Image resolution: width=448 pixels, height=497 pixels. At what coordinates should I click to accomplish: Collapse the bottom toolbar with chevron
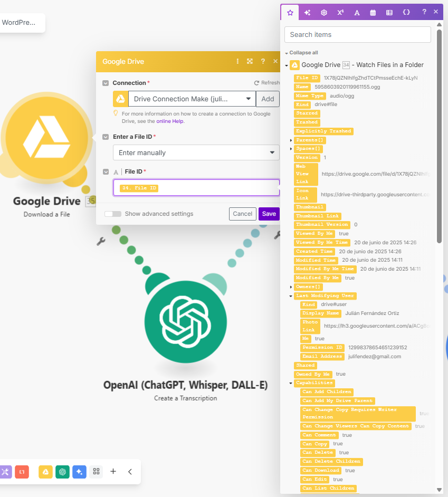point(130,472)
